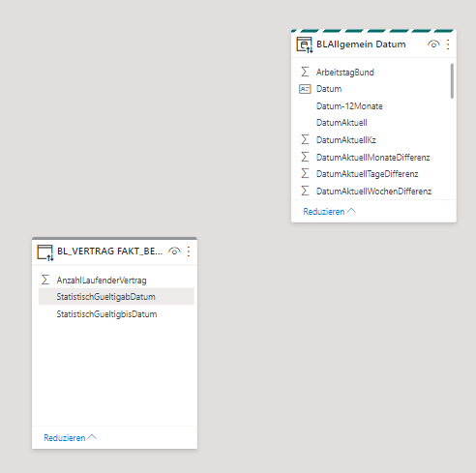Click sigma icon next to DatumAktuellTageDifferenz

[x=305, y=174]
